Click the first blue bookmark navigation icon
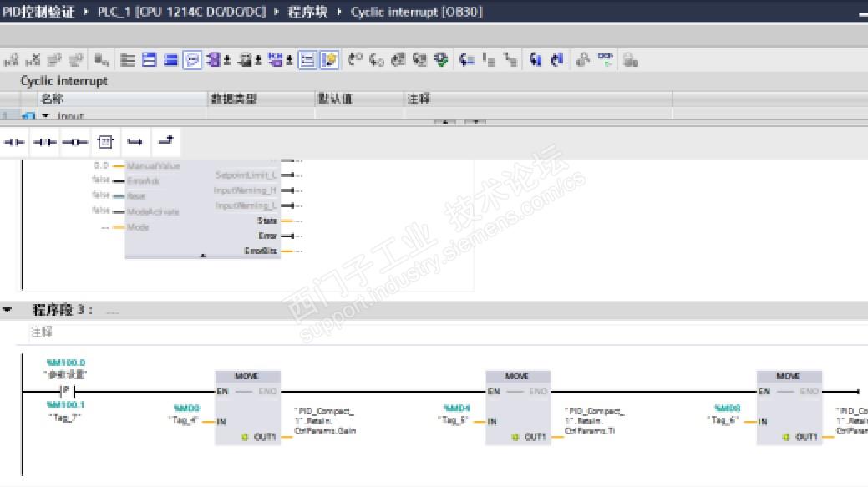The width and height of the screenshot is (868, 487). tap(536, 60)
